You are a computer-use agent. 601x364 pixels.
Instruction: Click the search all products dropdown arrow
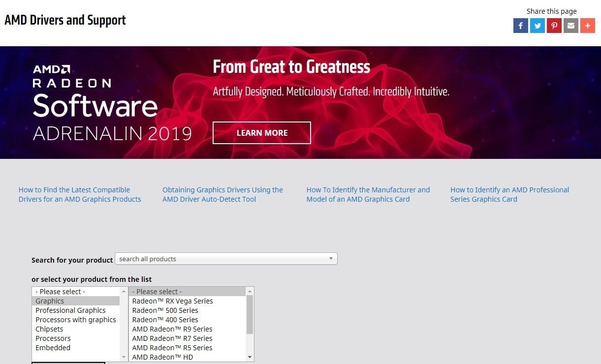point(331,259)
